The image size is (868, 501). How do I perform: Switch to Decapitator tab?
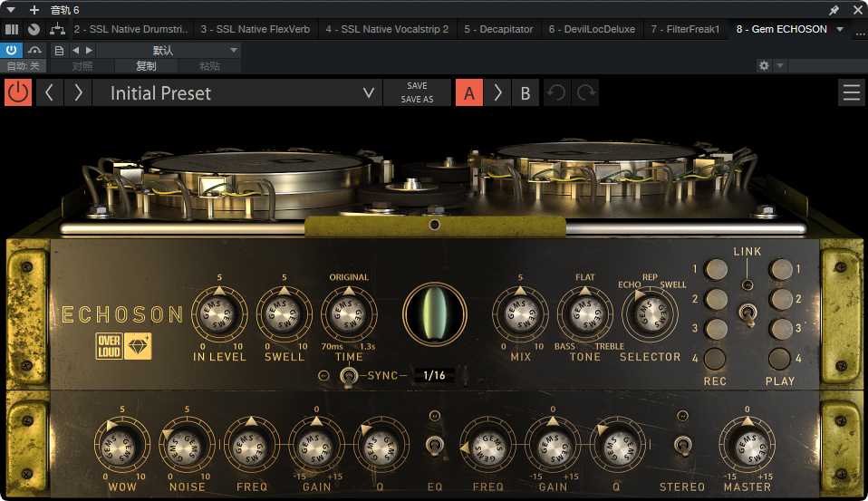pos(498,29)
